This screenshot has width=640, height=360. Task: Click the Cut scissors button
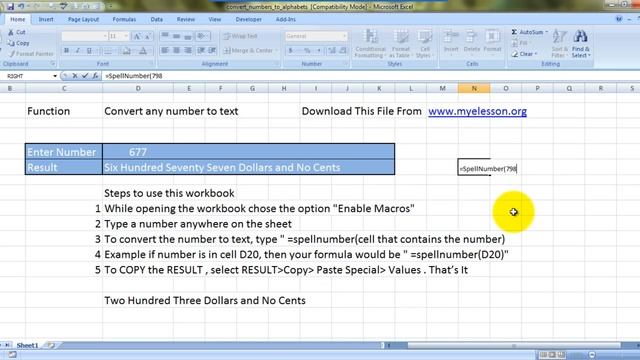click(17, 32)
